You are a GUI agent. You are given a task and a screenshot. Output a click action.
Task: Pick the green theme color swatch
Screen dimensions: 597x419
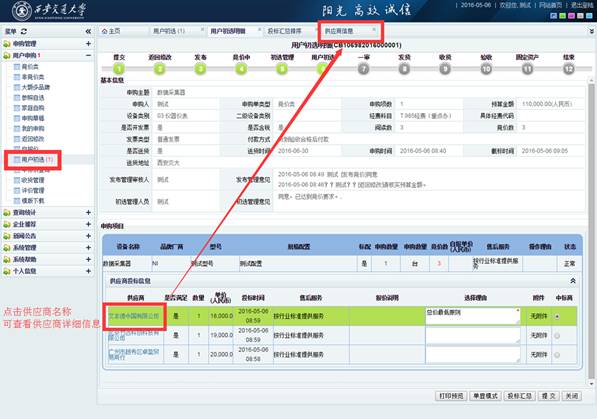coord(562,16)
